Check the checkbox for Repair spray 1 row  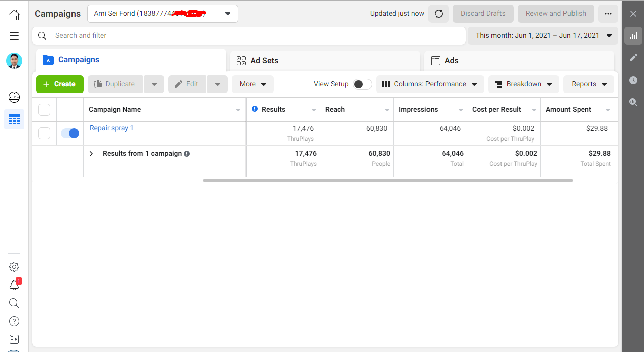coord(44,133)
